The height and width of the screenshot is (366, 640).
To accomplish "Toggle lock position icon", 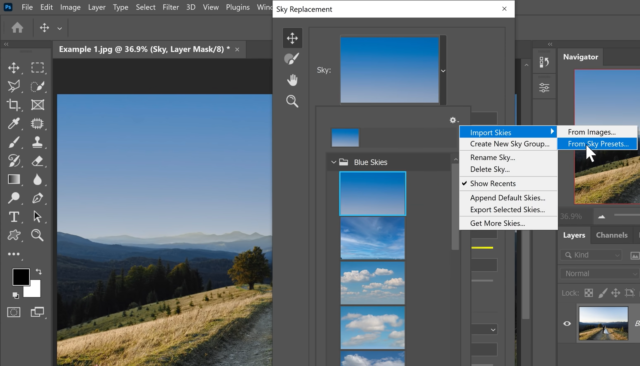I will pyautogui.click(x=616, y=293).
